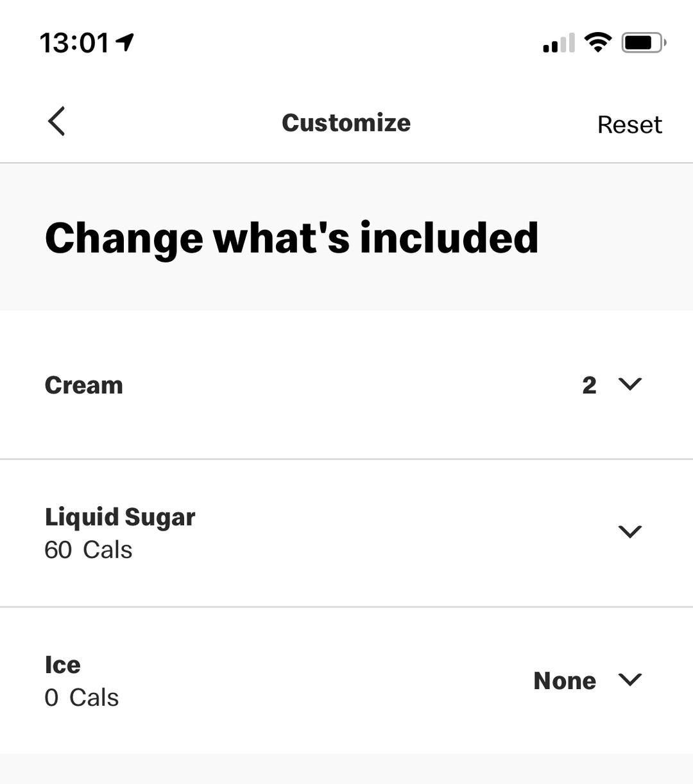This screenshot has height=784, width=693.
Task: Tap the Customize page title
Action: [x=346, y=123]
